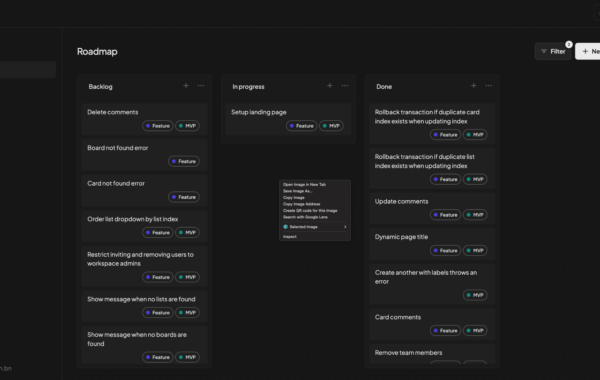Image resolution: width=600 pixels, height=380 pixels.
Task: Click Feature label on Update comments card
Action: (445, 215)
